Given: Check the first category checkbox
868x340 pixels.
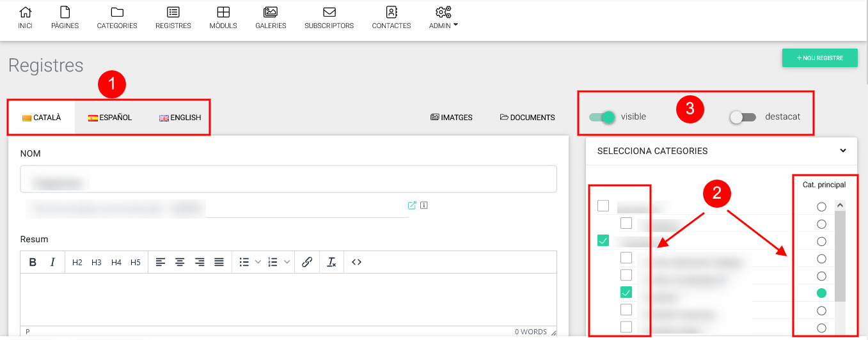Looking at the screenshot, I should (603, 206).
